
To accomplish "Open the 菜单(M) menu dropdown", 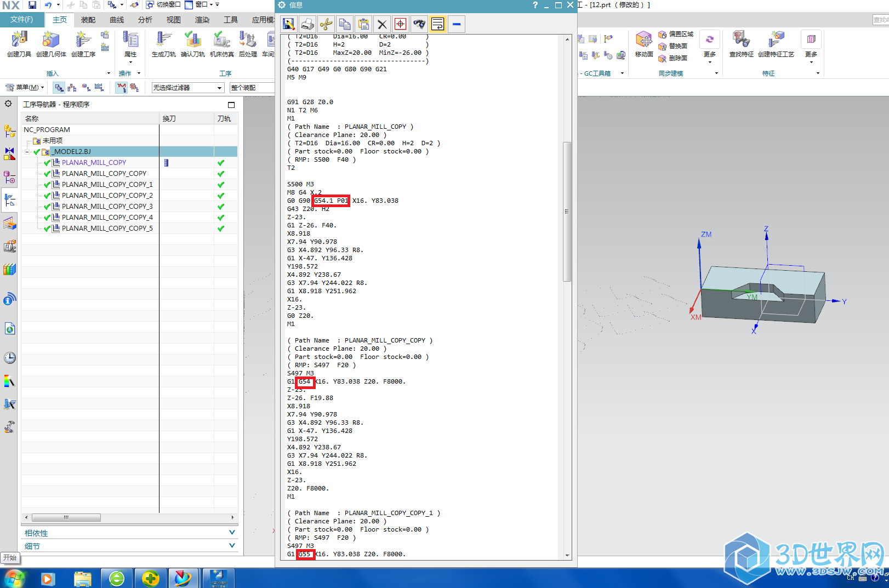I will tap(24, 88).
